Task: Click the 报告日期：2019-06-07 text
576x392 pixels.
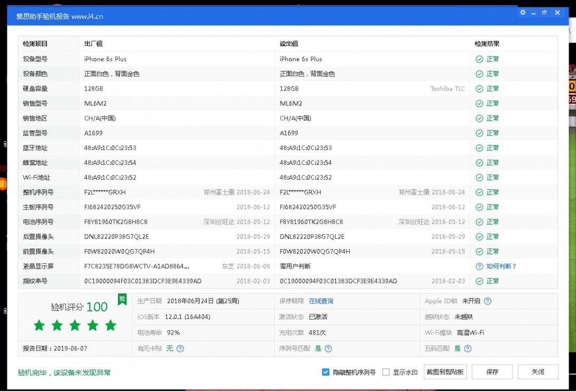Action: click(55, 348)
